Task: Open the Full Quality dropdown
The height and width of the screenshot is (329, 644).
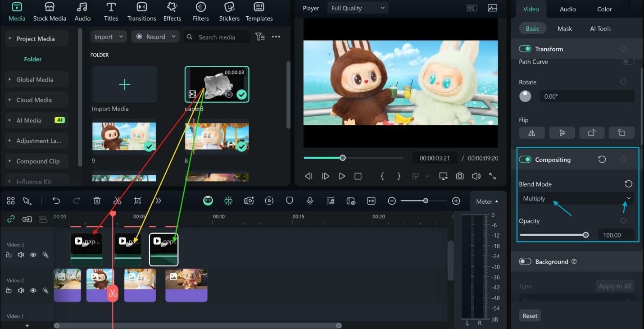Action: 358,8
